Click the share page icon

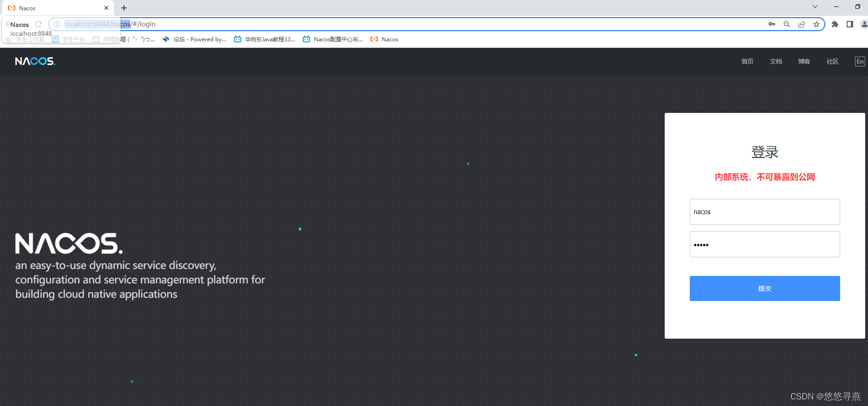click(x=802, y=24)
